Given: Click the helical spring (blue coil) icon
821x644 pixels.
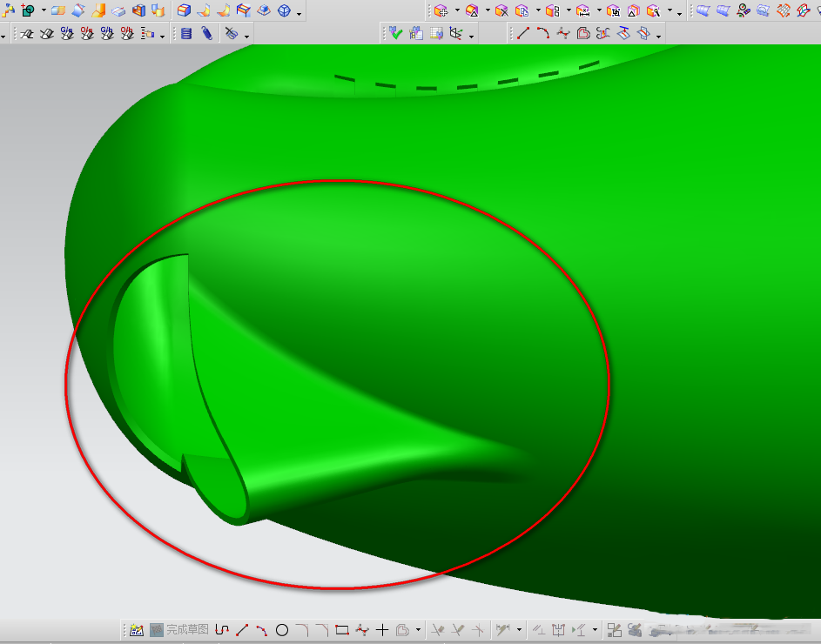Looking at the screenshot, I should 206,34.
